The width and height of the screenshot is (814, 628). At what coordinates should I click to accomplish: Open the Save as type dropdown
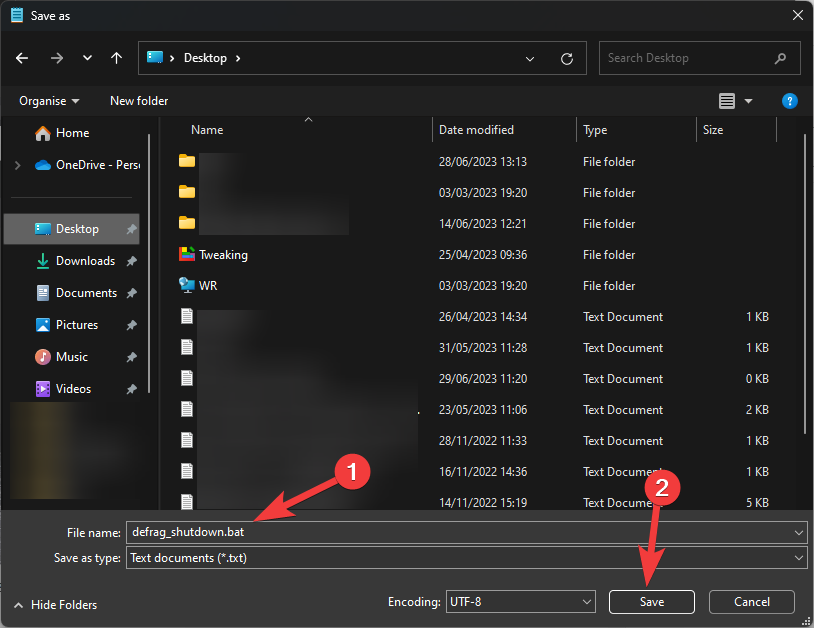797,558
